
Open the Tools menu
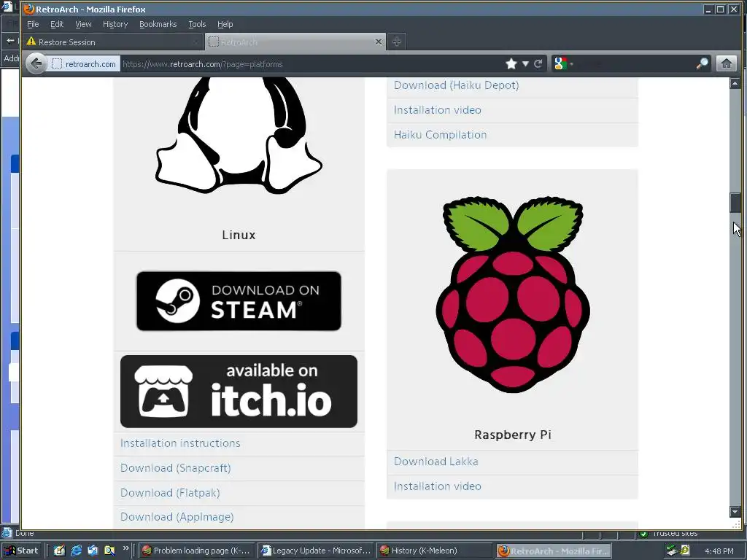point(197,24)
